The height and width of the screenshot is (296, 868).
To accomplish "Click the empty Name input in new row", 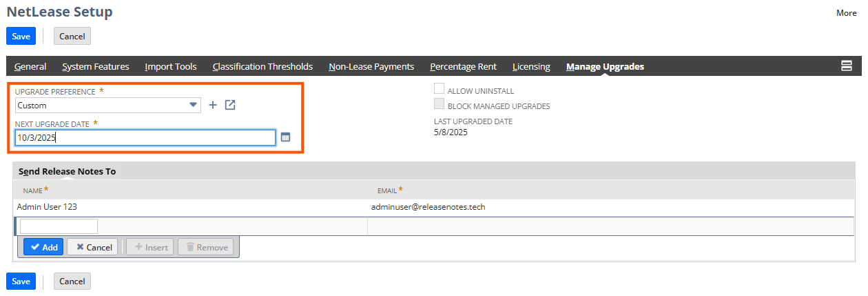I will pos(59,226).
